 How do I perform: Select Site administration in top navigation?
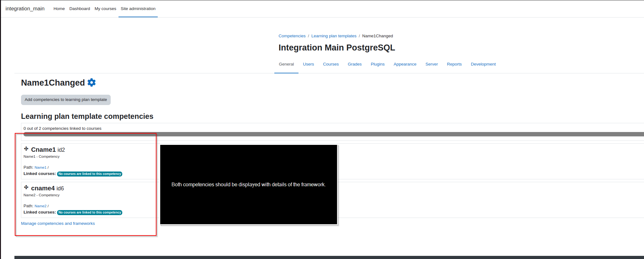(138, 9)
